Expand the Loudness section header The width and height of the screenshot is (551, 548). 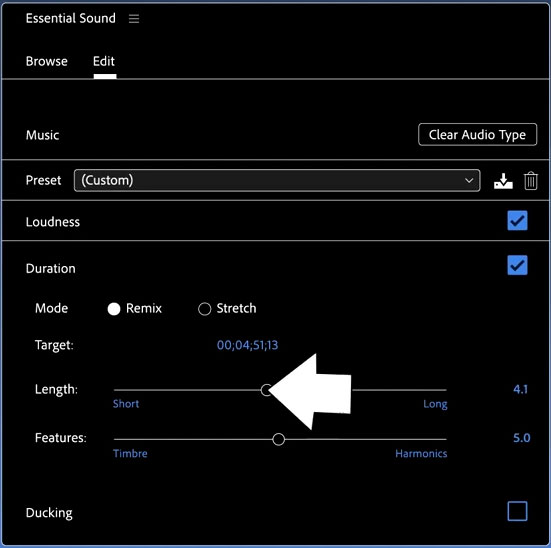point(53,222)
